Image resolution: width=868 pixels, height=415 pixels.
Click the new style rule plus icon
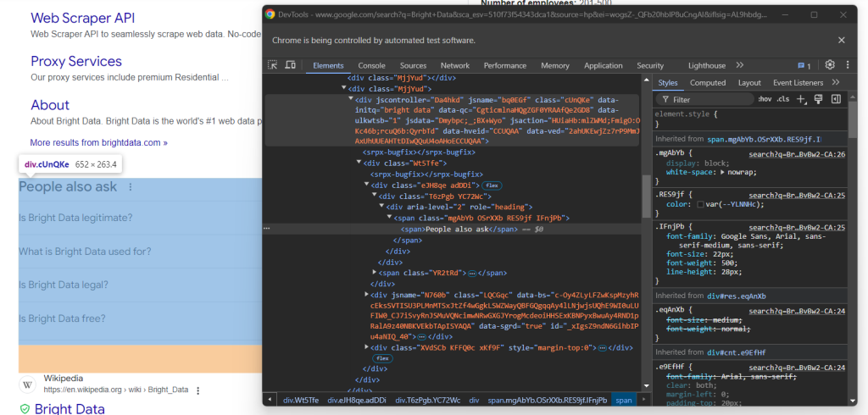800,99
